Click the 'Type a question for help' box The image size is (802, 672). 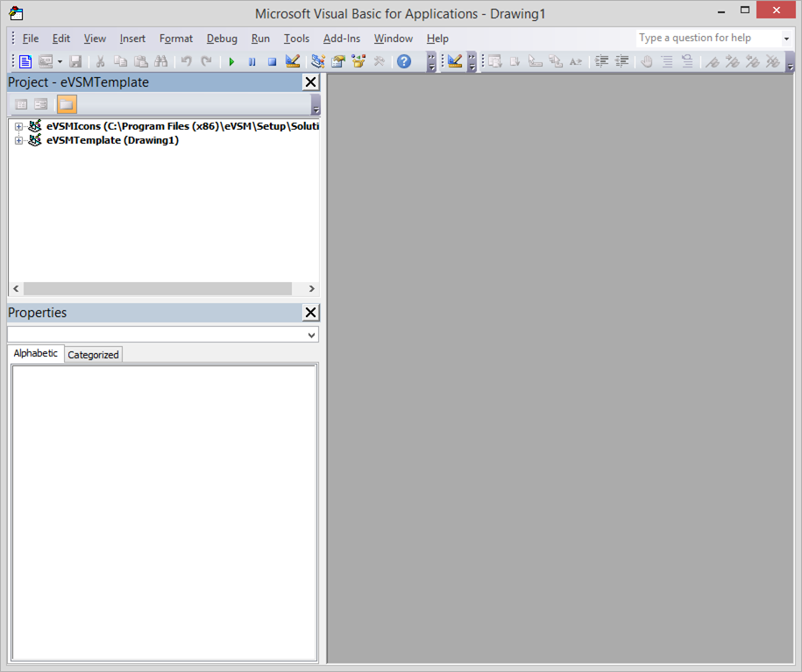(706, 39)
